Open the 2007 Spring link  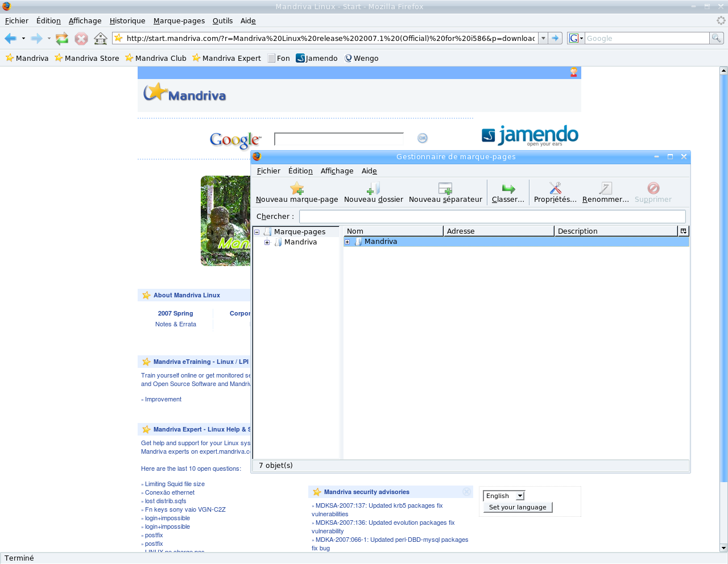[175, 313]
